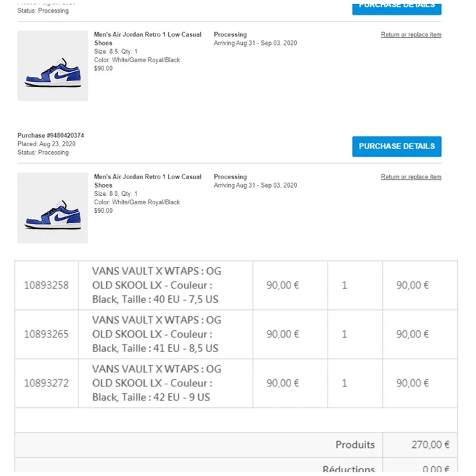Screen dimensions: 476x476
Task: Select the size 8.0 Men's Air Jordan Retro title
Action: [x=148, y=181]
